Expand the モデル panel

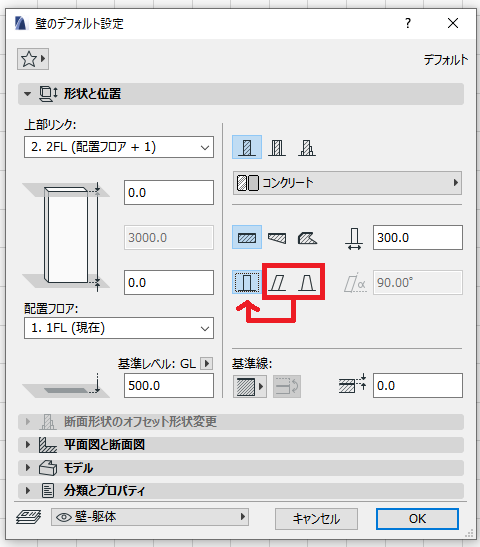(x=241, y=468)
